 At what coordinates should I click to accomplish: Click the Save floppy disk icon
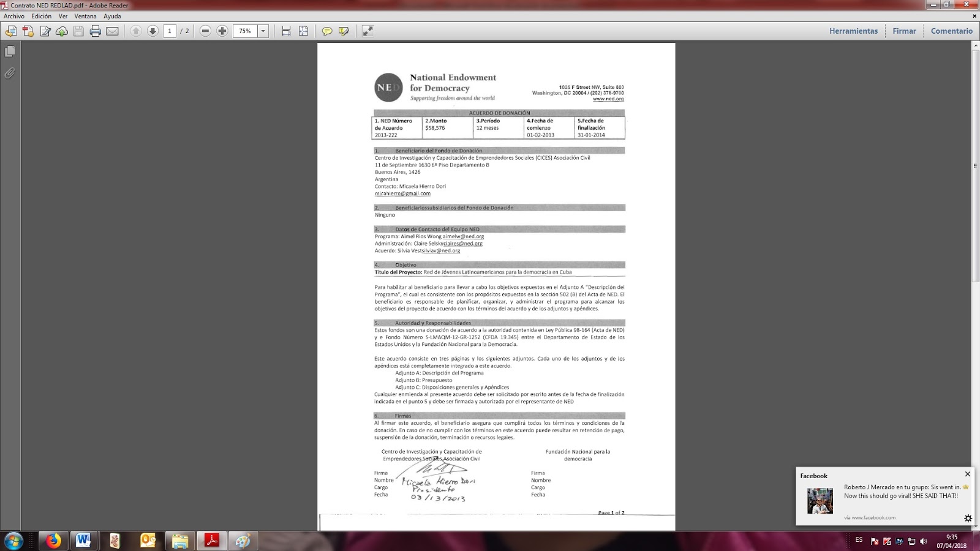pos(78,31)
